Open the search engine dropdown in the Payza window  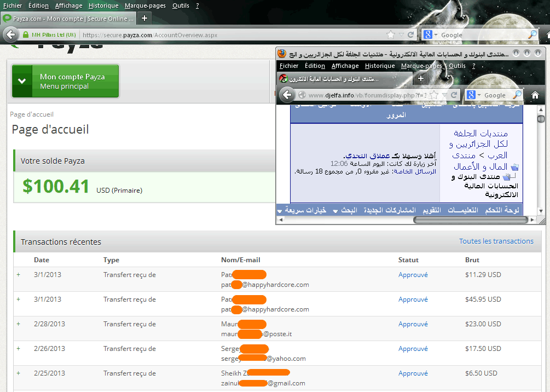(x=436, y=34)
